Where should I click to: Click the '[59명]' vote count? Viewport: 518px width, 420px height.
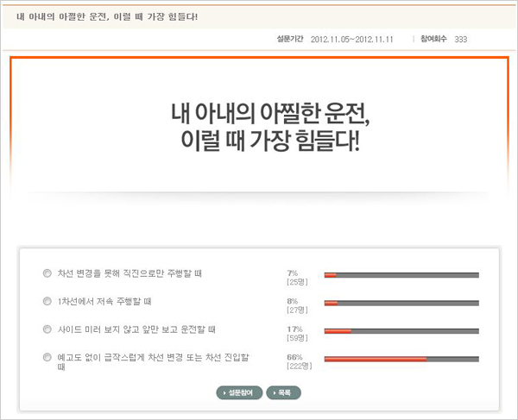297,338
